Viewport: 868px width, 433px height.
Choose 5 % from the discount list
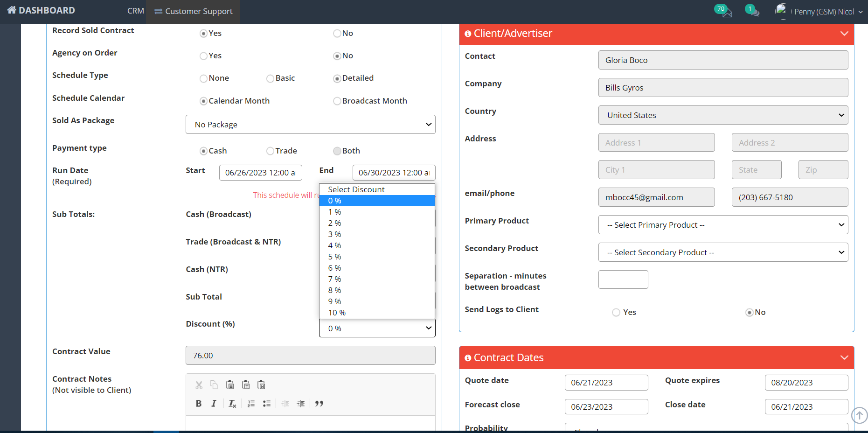click(377, 257)
